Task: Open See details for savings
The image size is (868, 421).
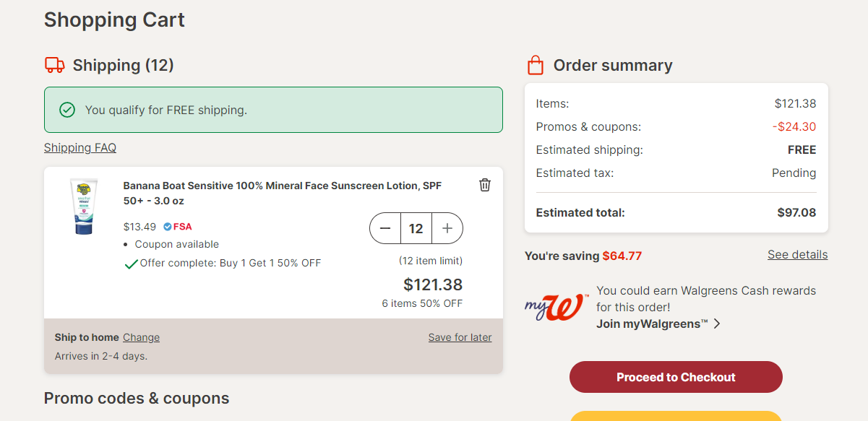Action: 798,254
